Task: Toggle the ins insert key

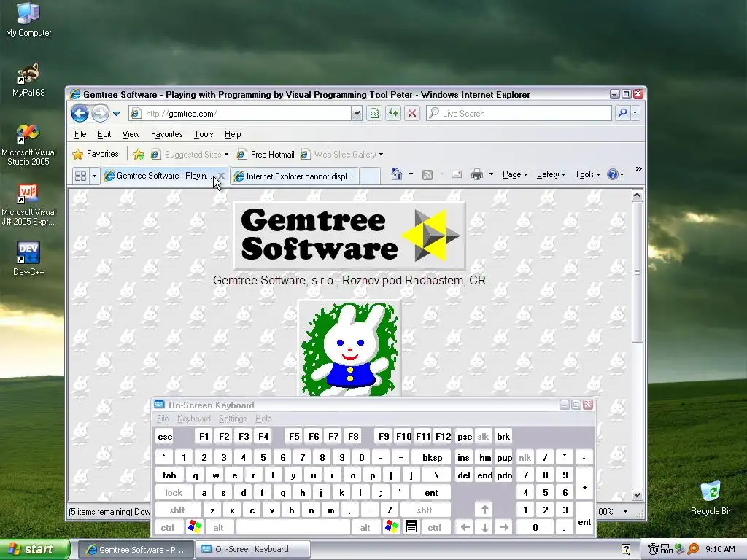Action: 463,458
